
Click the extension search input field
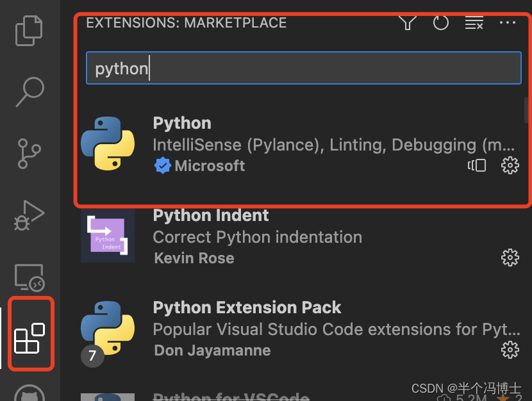[x=304, y=68]
